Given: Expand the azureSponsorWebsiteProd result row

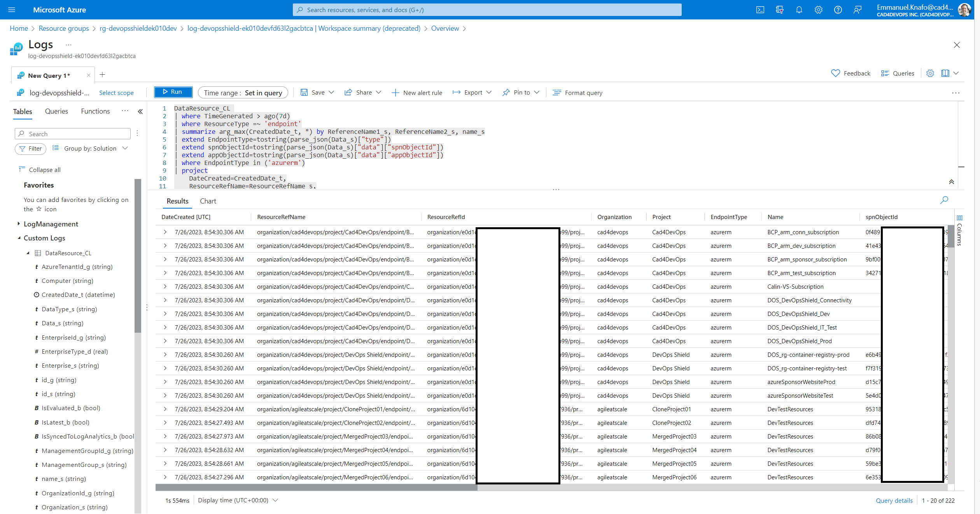Looking at the screenshot, I should click(165, 382).
